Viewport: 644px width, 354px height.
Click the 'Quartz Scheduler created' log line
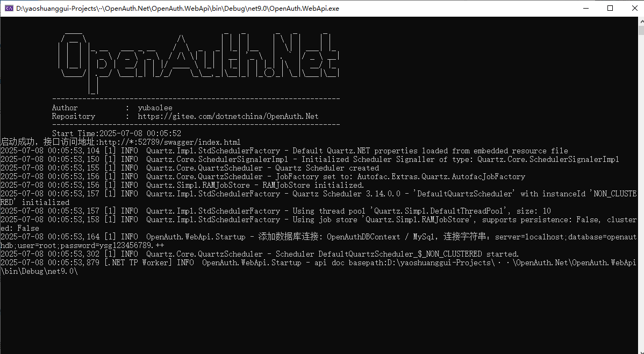coord(190,168)
